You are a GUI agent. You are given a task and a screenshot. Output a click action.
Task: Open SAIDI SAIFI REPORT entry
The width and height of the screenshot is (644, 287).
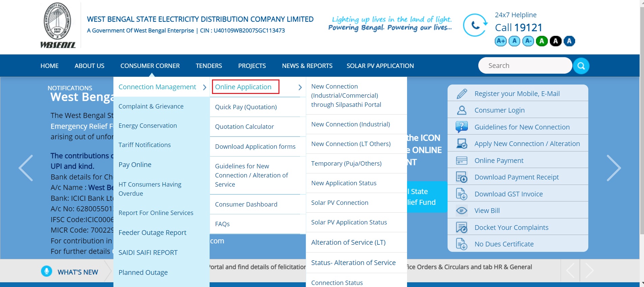pyautogui.click(x=148, y=253)
